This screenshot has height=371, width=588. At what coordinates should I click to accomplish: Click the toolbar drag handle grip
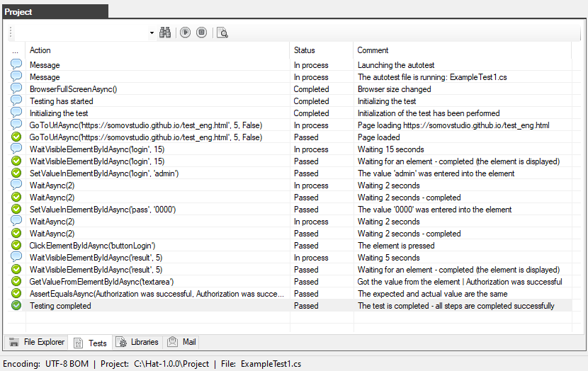tap(11, 33)
